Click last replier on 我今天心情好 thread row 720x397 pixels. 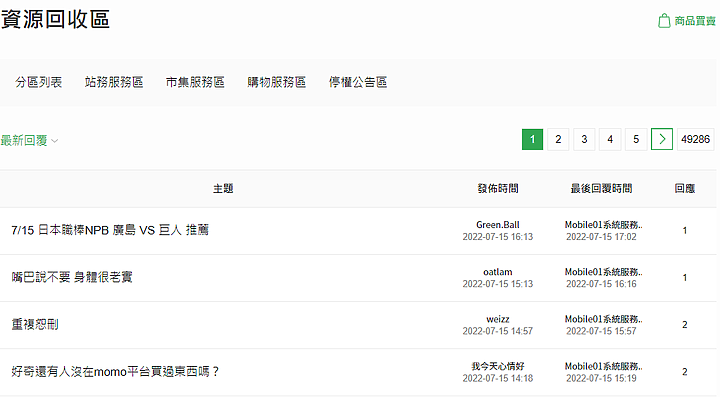tap(603, 366)
